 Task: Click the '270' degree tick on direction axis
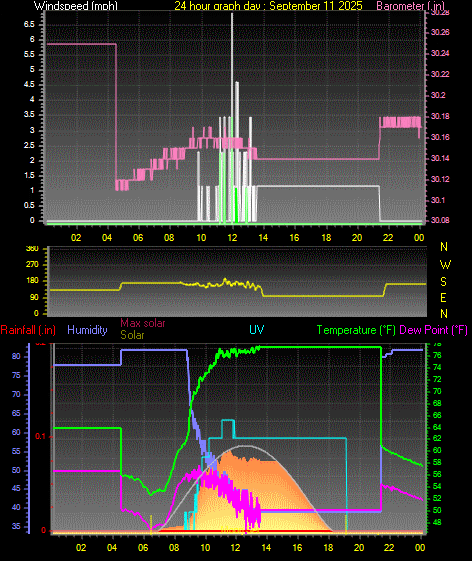32,265
